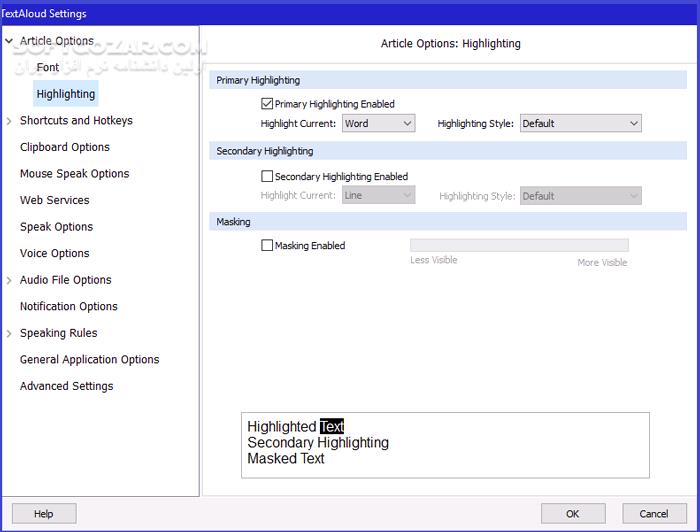Open Article Options settings page
Screen dimensions: 700x532
57,41
